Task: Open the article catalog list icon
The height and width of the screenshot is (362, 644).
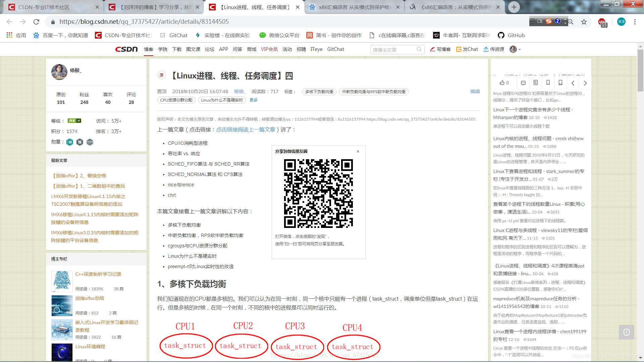Action: pyautogui.click(x=536, y=83)
